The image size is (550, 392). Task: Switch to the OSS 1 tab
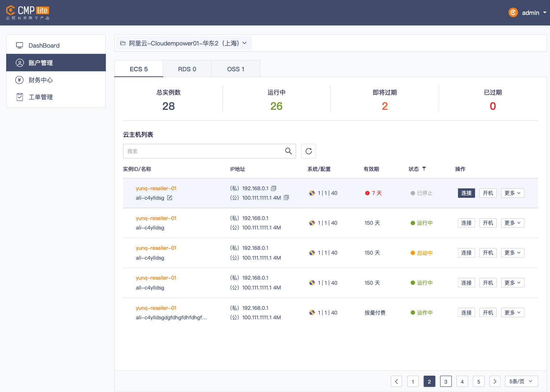[236, 69]
